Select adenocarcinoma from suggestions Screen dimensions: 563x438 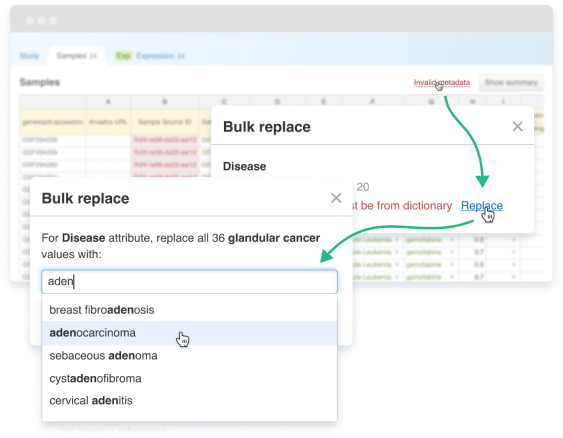coord(190,333)
